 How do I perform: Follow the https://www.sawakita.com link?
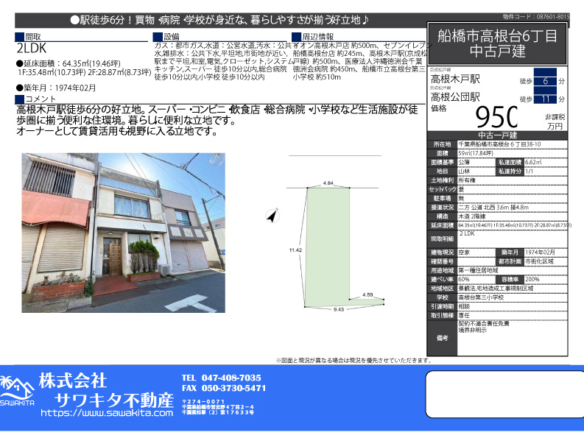(x=107, y=413)
